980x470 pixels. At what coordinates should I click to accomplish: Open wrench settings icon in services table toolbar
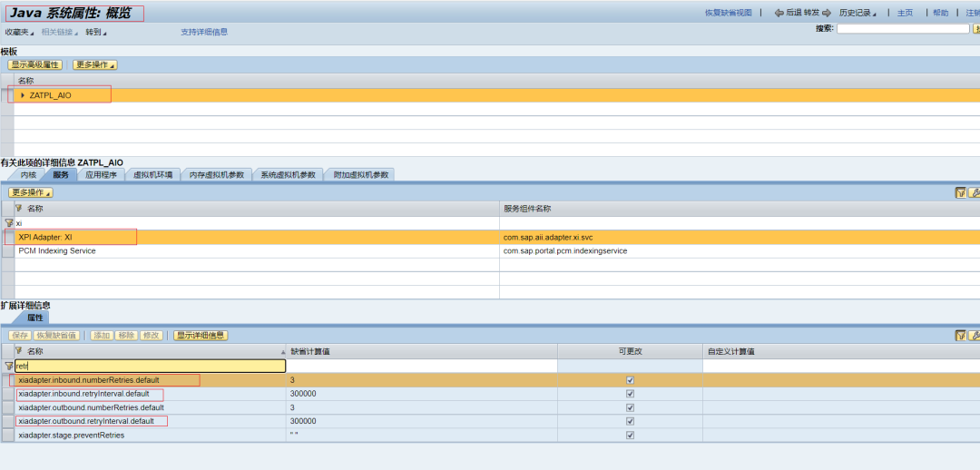tap(974, 193)
